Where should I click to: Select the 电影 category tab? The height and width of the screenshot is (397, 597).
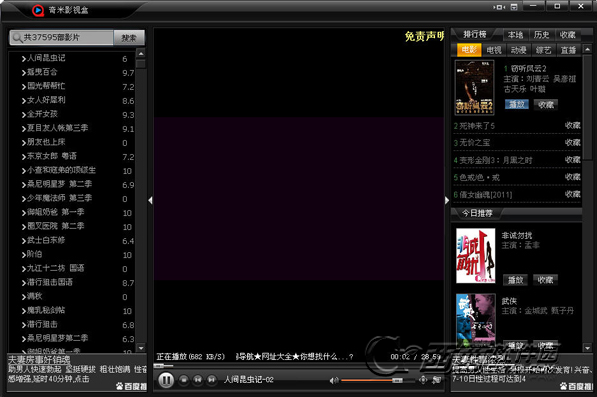coord(469,50)
